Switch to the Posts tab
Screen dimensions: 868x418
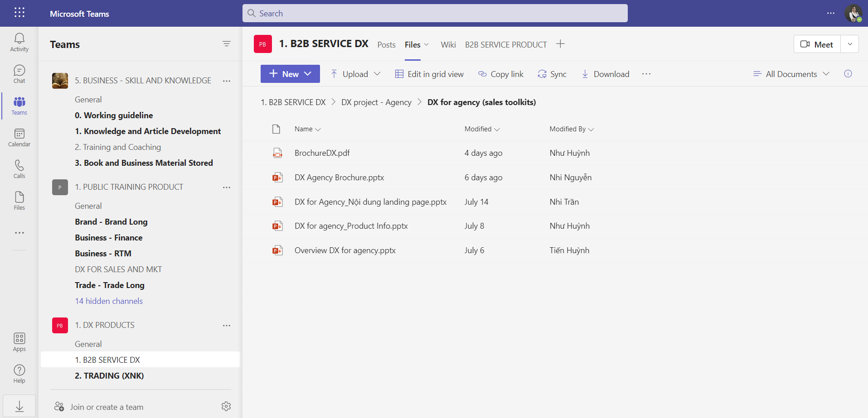click(x=386, y=44)
